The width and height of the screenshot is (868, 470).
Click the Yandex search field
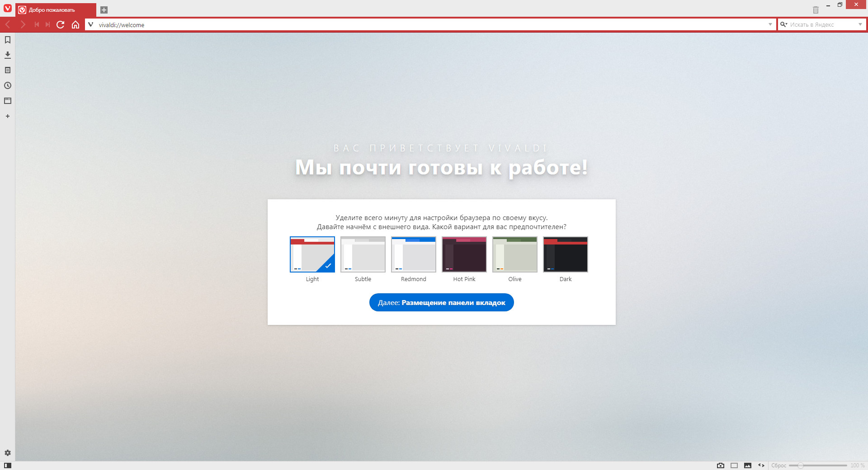(x=823, y=24)
